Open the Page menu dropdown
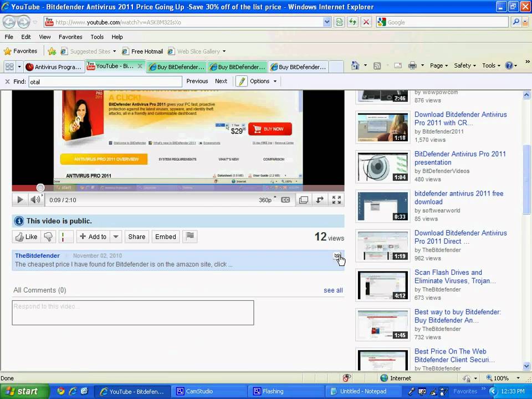The height and width of the screenshot is (399, 532). point(439,65)
